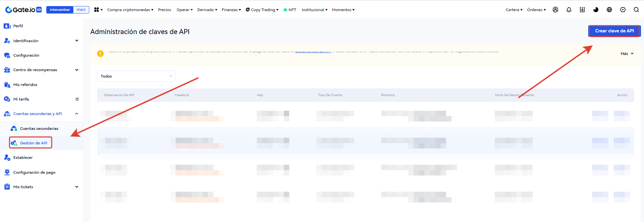The height and width of the screenshot is (222, 644).
Task: Expand Mis tickets chevron
Action: (77, 187)
